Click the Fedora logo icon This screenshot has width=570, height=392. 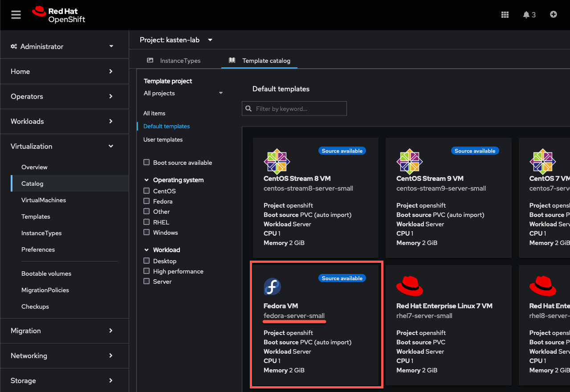tap(272, 286)
